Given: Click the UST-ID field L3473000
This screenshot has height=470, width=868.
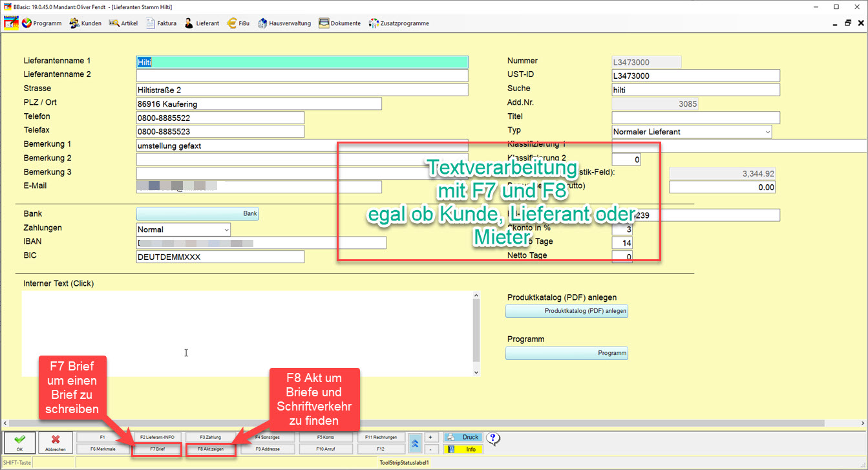Looking at the screenshot, I should [x=695, y=76].
